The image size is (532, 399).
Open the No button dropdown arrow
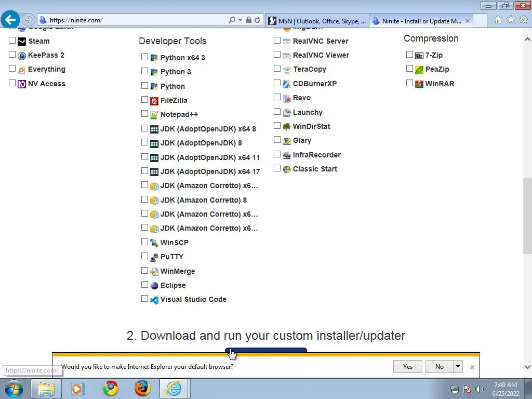click(458, 366)
